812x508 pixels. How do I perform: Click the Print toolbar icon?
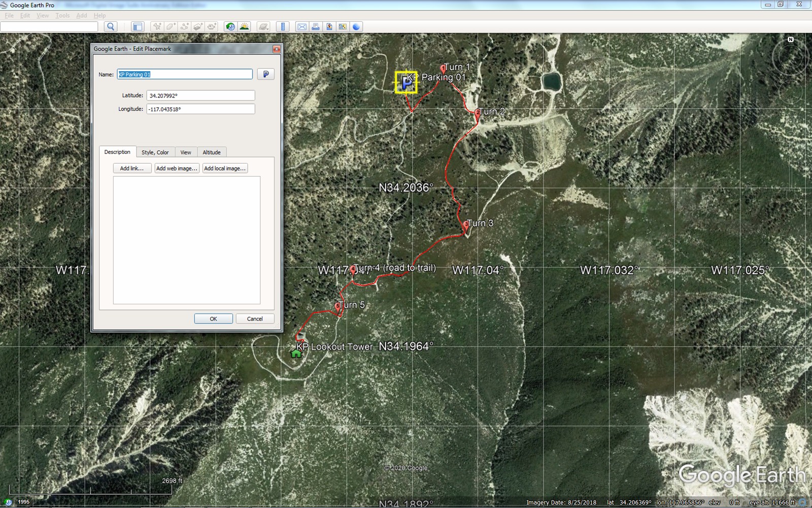point(316,26)
